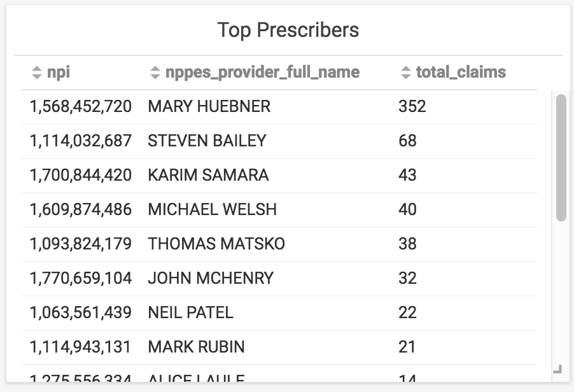Screen dimensions: 574x392
Task: Click sort arrows beside total_claims
Action: pyautogui.click(x=406, y=72)
